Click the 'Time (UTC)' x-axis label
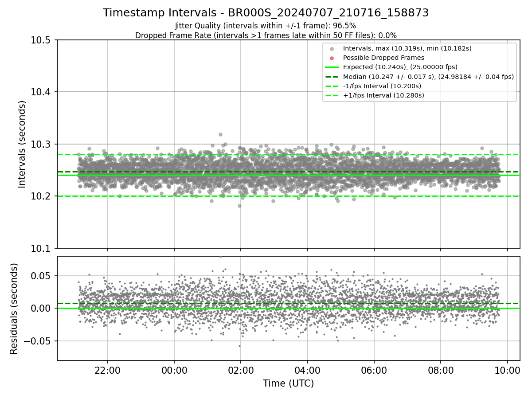532x399 pixels. point(288,383)
